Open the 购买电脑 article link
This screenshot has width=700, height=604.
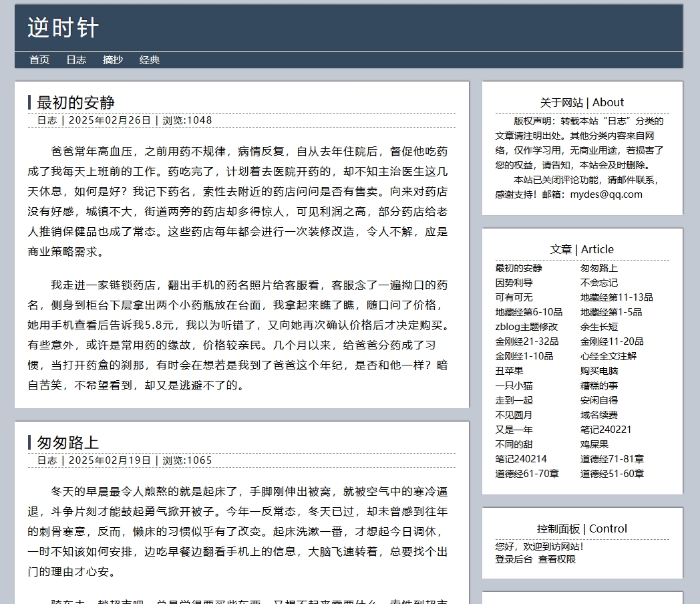click(x=599, y=371)
